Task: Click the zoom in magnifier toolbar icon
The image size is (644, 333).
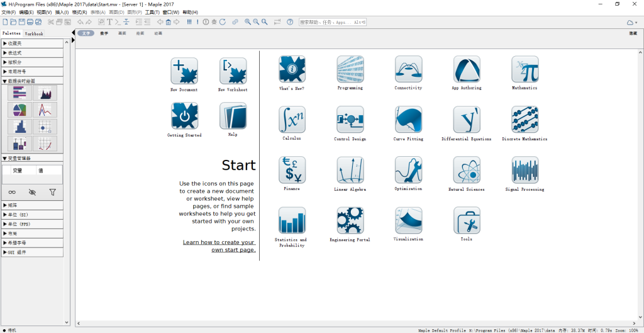Action: point(248,22)
